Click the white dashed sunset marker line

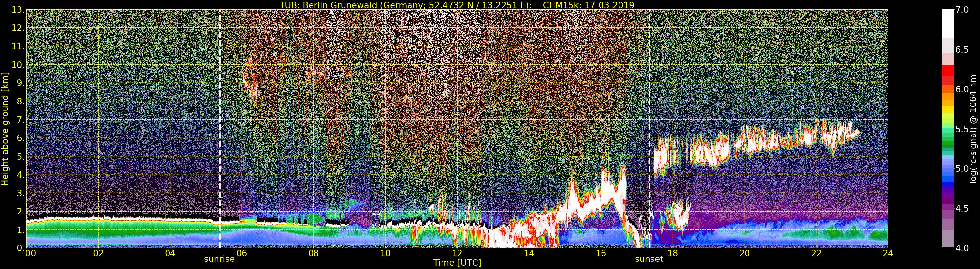point(649,129)
